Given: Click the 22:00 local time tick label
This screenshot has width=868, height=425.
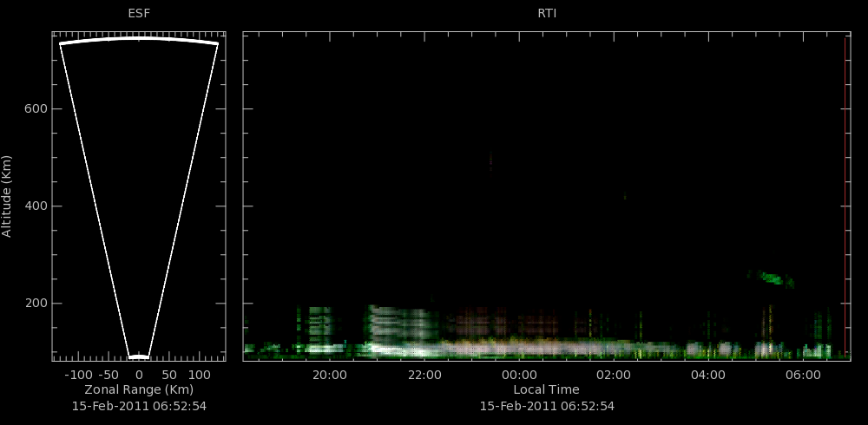Looking at the screenshot, I should (x=424, y=375).
